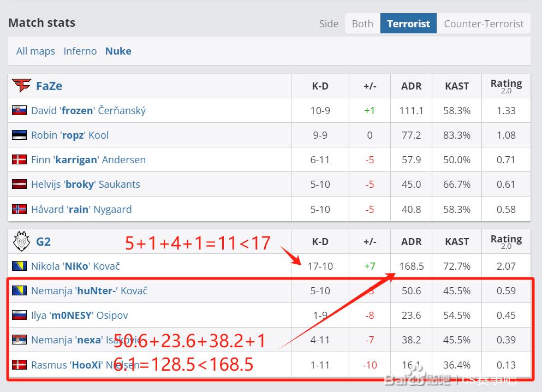The width and height of the screenshot is (542, 392).
Task: Click FaZe table KAST column header
Action: pos(457,86)
